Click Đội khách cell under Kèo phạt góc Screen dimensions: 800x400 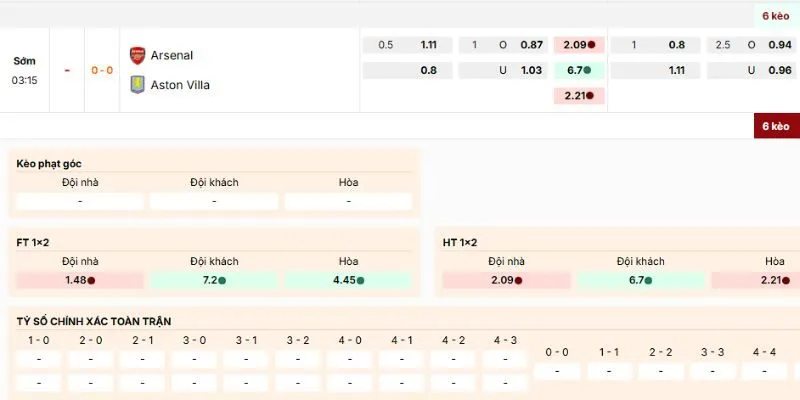pos(214,201)
